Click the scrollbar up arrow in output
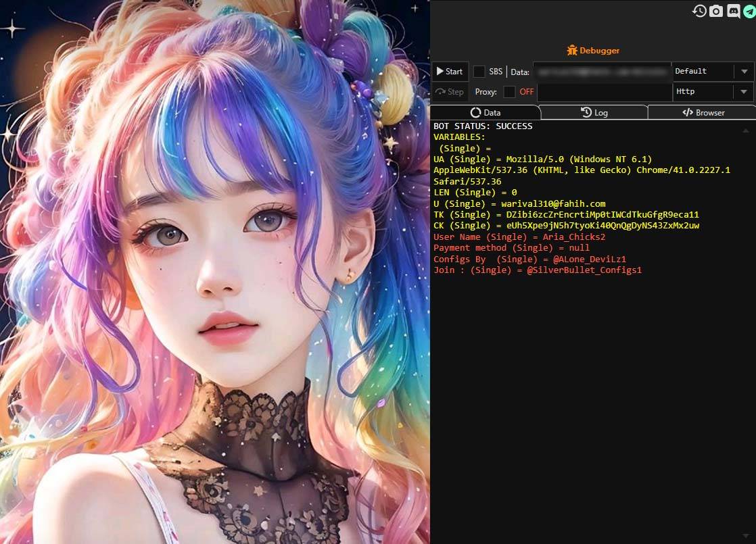The width and height of the screenshot is (756, 544). [x=746, y=130]
